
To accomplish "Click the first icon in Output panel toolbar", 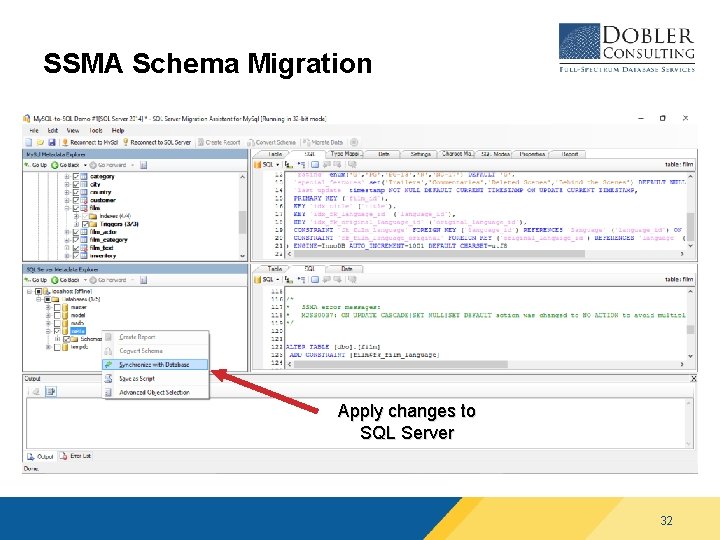I will click(35, 392).
